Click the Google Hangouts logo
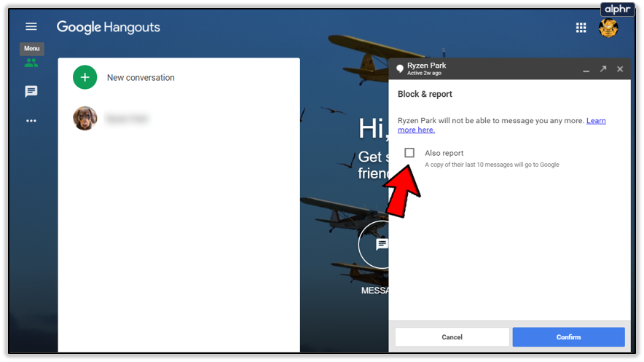Screen dimensions: 644x362 coord(109,27)
